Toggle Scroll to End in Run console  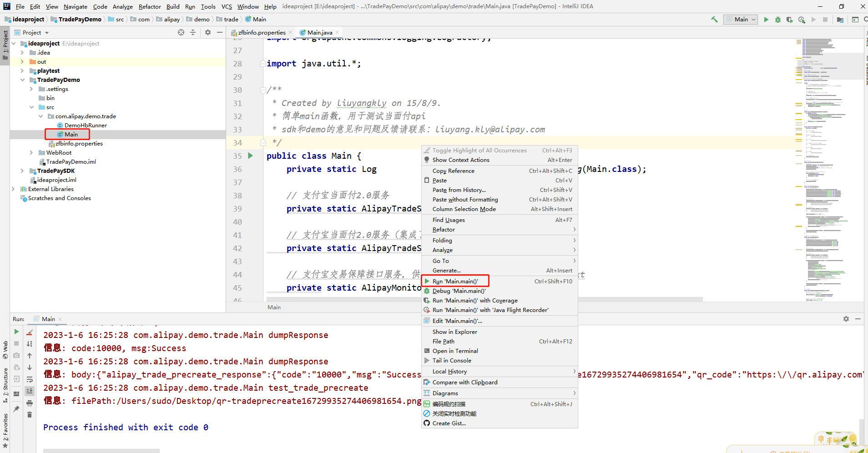pyautogui.click(x=30, y=391)
